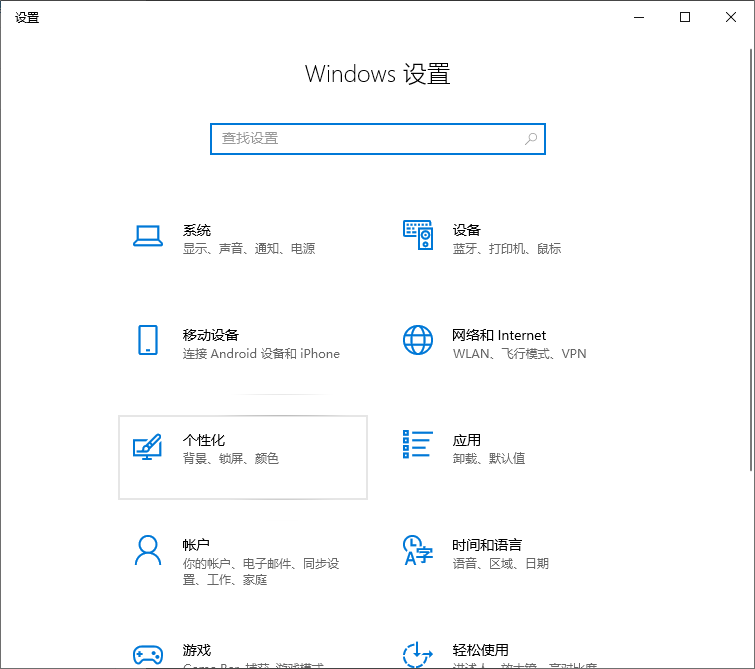Close the 设置 window

(x=730, y=17)
